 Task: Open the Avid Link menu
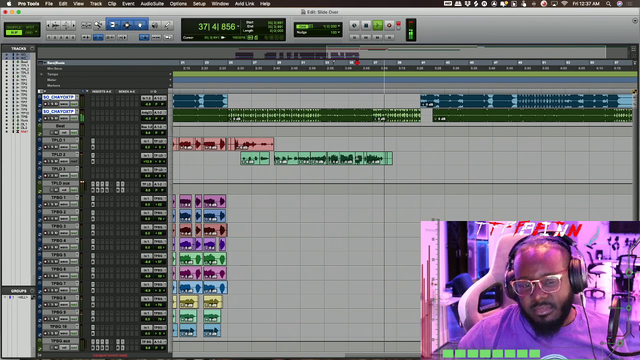[244, 4]
